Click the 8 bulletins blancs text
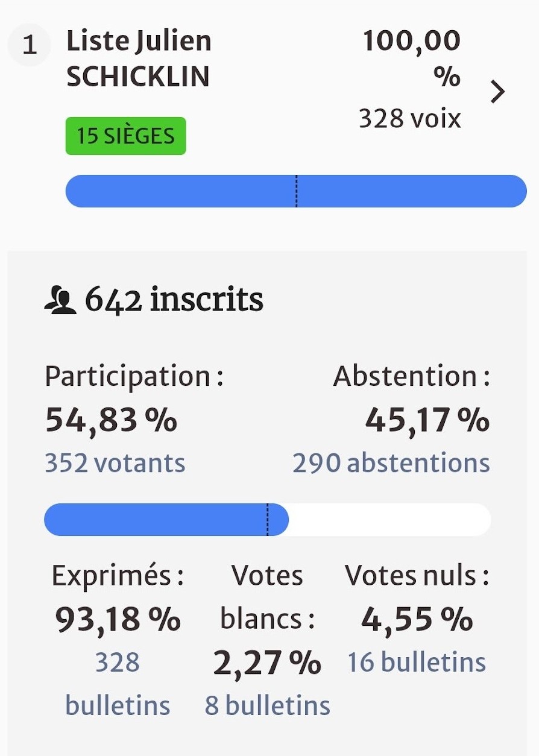This screenshot has height=756, width=539. coord(267,705)
